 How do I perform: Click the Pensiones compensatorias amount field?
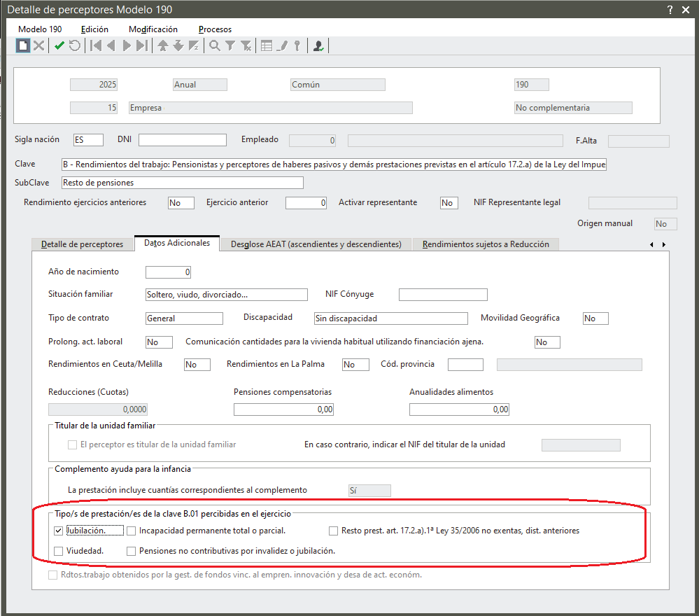[283, 409]
